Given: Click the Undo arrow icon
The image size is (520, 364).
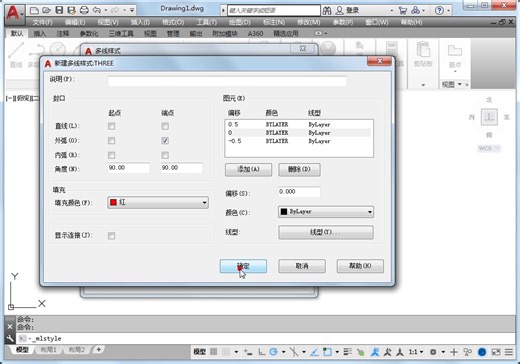Looking at the screenshot, I should click(x=97, y=10).
